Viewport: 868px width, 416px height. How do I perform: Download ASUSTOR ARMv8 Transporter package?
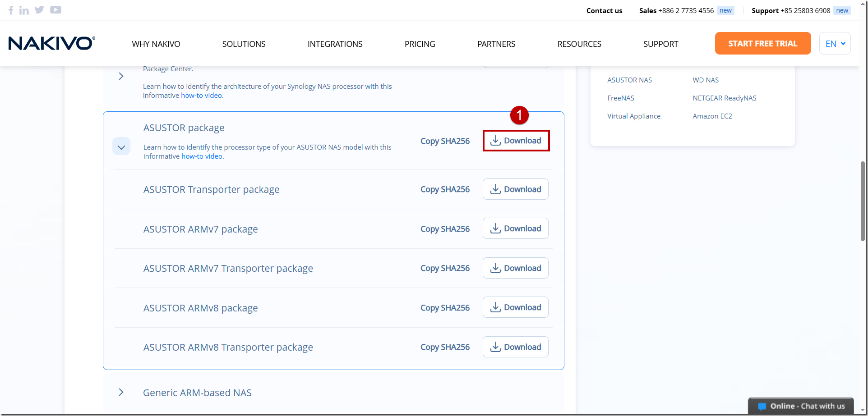[516, 347]
